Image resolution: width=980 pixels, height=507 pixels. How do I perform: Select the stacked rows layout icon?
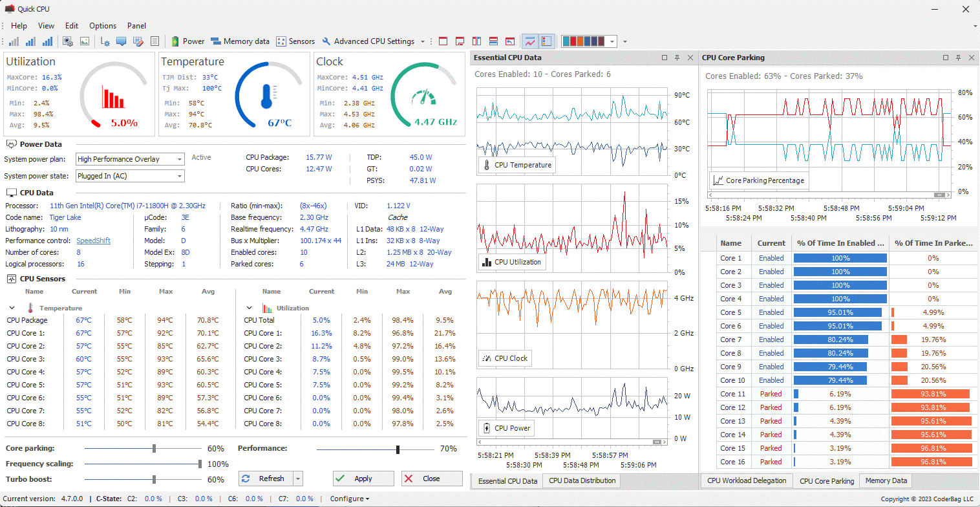tap(493, 41)
